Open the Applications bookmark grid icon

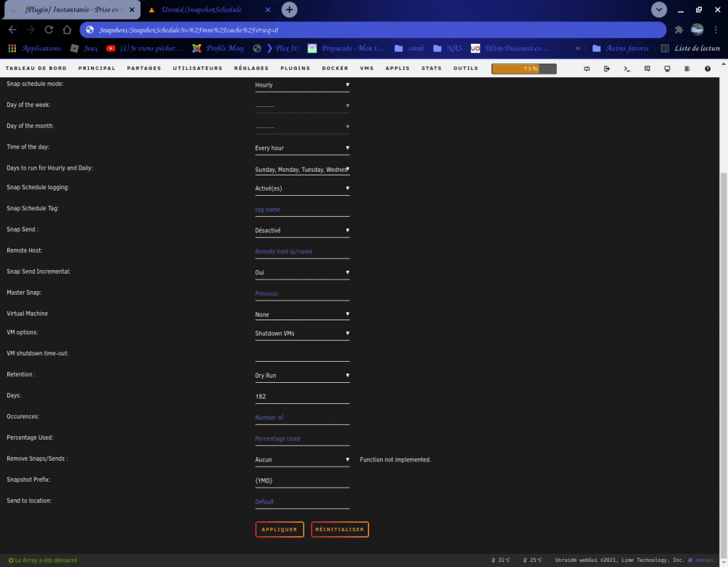(12, 48)
